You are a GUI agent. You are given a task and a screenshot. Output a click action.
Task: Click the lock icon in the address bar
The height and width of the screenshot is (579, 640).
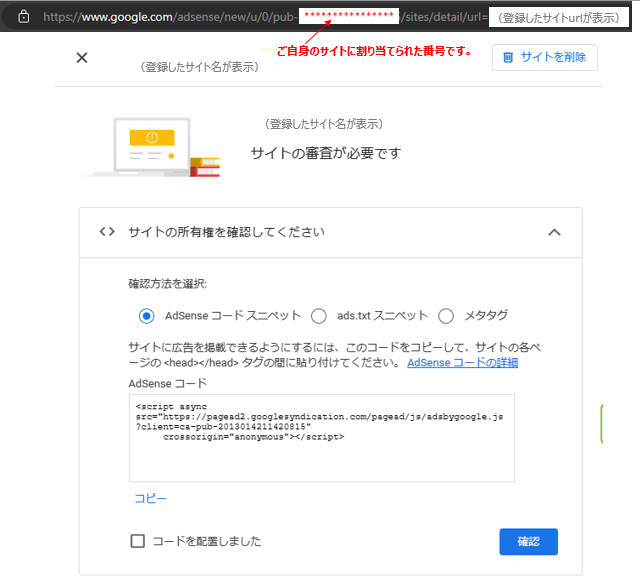point(24,17)
